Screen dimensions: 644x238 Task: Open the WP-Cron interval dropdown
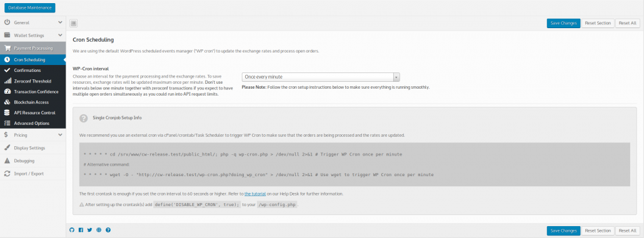(321, 77)
